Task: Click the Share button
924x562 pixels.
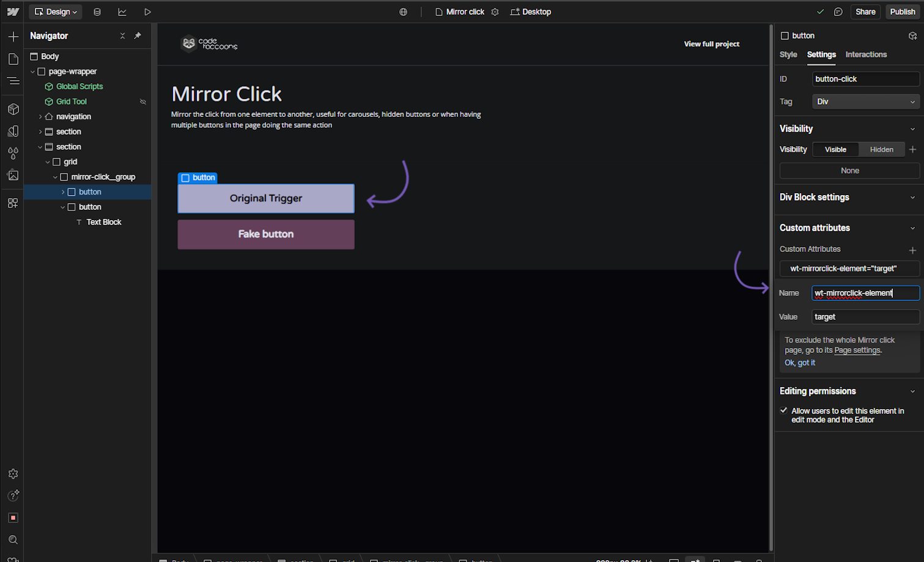Action: point(865,12)
